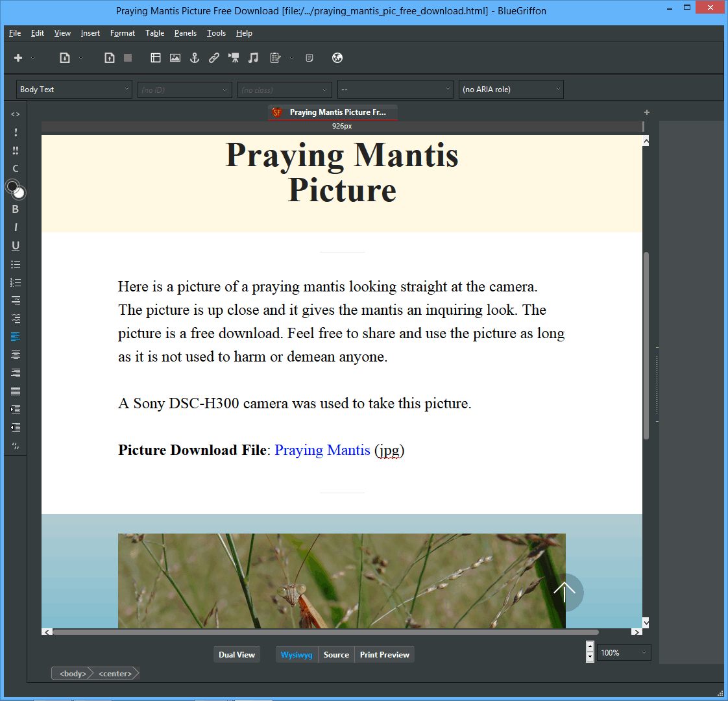Open the File menu
The image size is (728, 701).
(x=15, y=33)
